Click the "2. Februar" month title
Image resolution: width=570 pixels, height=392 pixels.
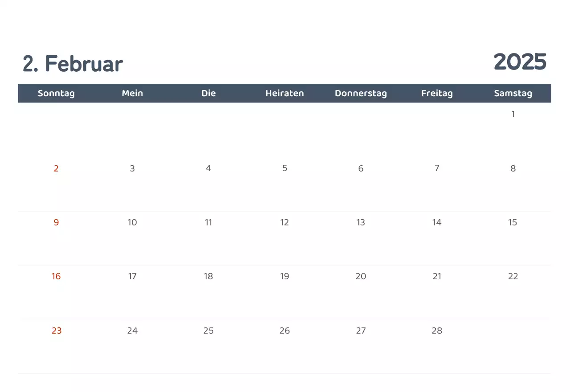73,64
